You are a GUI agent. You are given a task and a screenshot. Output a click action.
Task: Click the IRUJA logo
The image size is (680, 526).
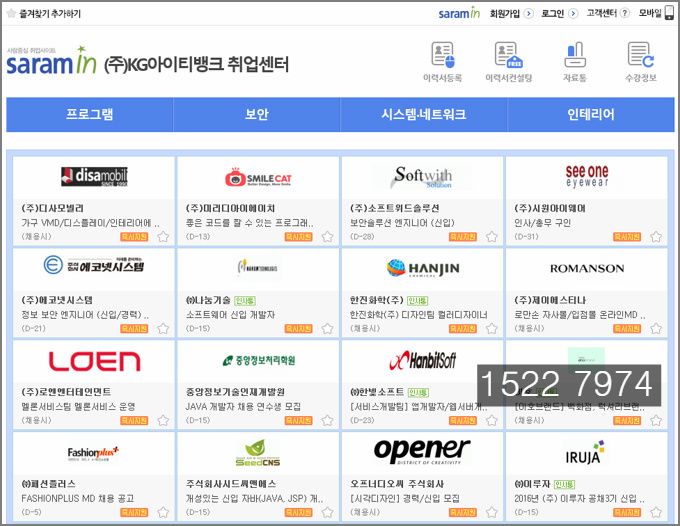[585, 453]
